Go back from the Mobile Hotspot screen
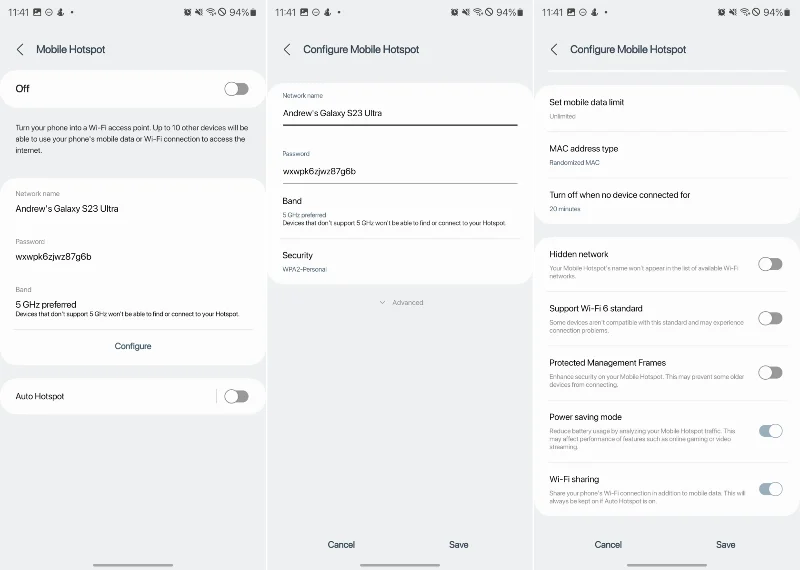The height and width of the screenshot is (570, 800). click(20, 49)
